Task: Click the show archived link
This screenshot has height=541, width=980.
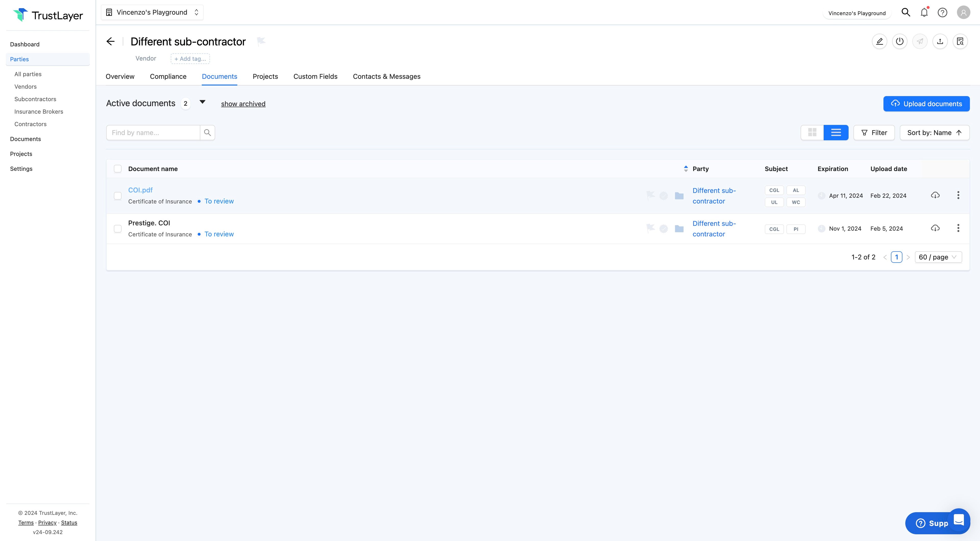Action: click(x=243, y=104)
